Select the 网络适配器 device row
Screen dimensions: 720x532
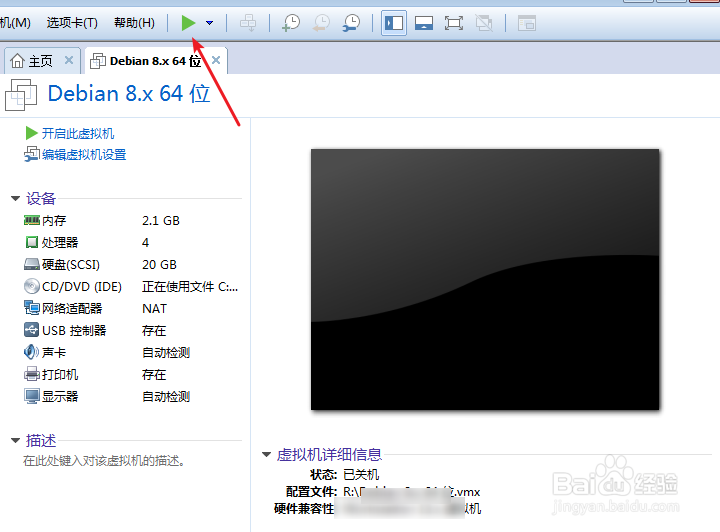[x=131, y=309]
